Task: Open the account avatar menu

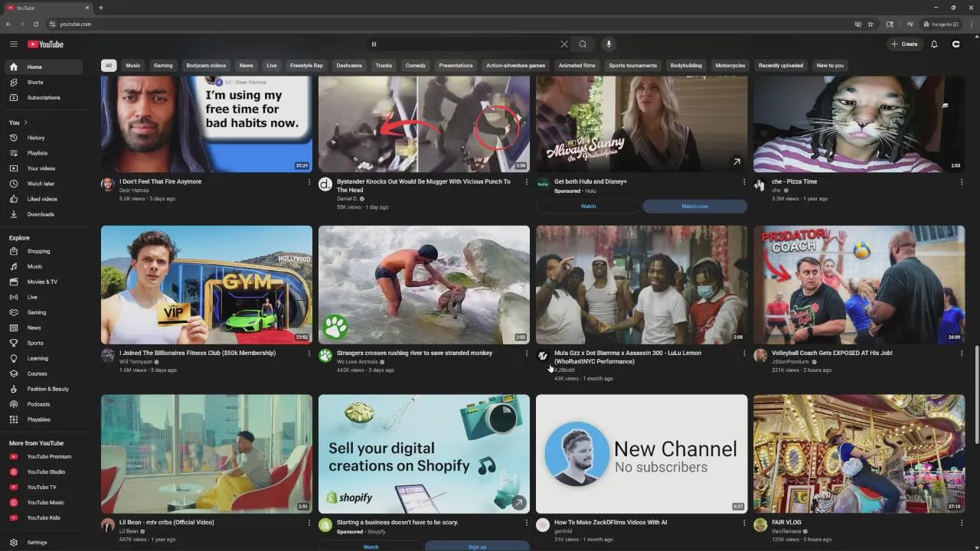Action: [955, 44]
